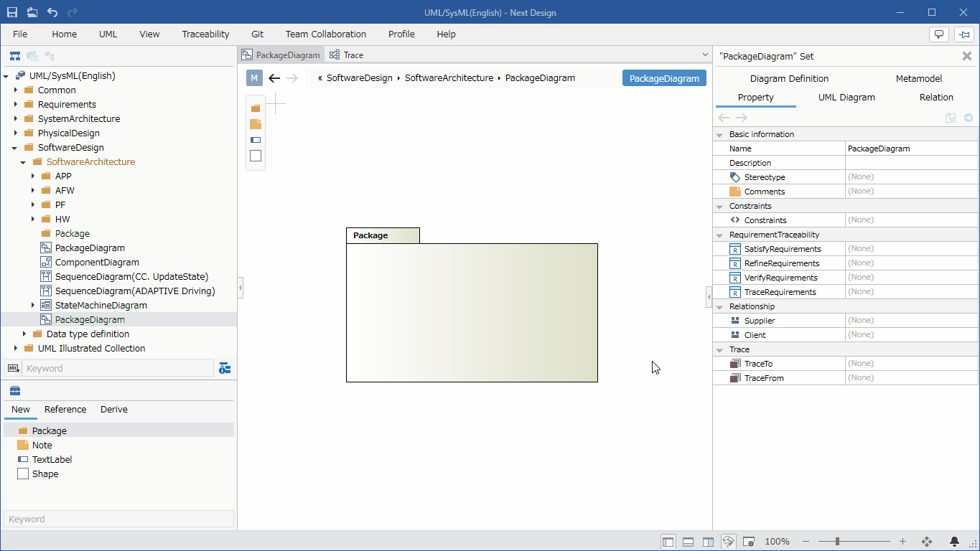The height and width of the screenshot is (551, 980).
Task: Switch to the UML Diagram inspector tab
Action: tap(846, 97)
